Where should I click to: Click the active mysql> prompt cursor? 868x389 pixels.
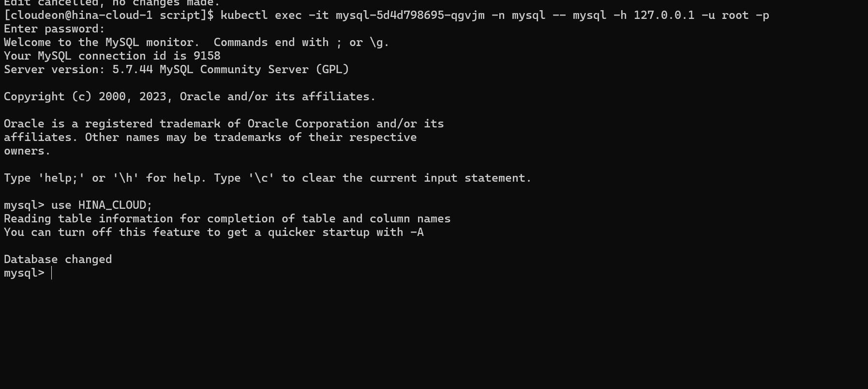[51, 273]
